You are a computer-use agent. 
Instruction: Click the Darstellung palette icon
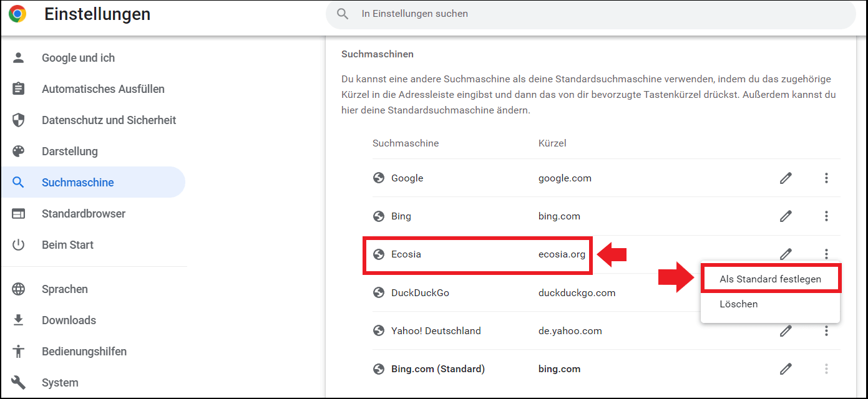(x=19, y=151)
